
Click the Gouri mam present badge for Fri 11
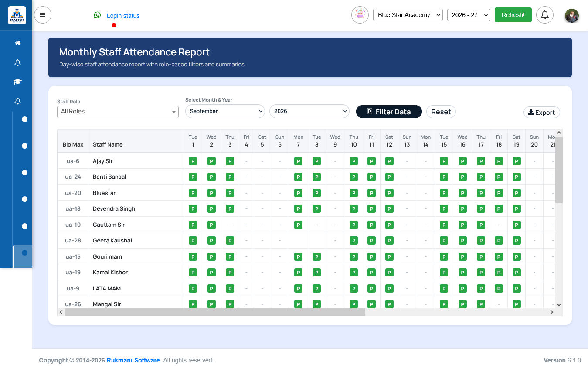(x=371, y=257)
